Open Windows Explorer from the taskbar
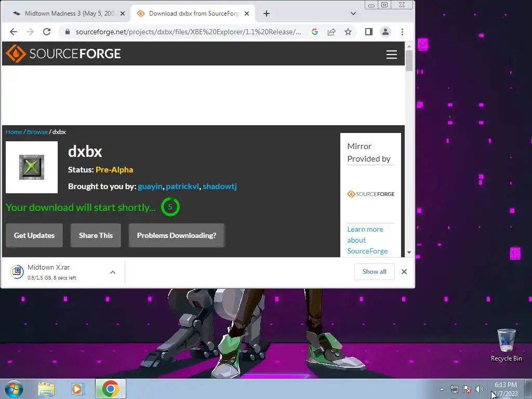Viewport: 532px width, 399px height. tap(46, 389)
